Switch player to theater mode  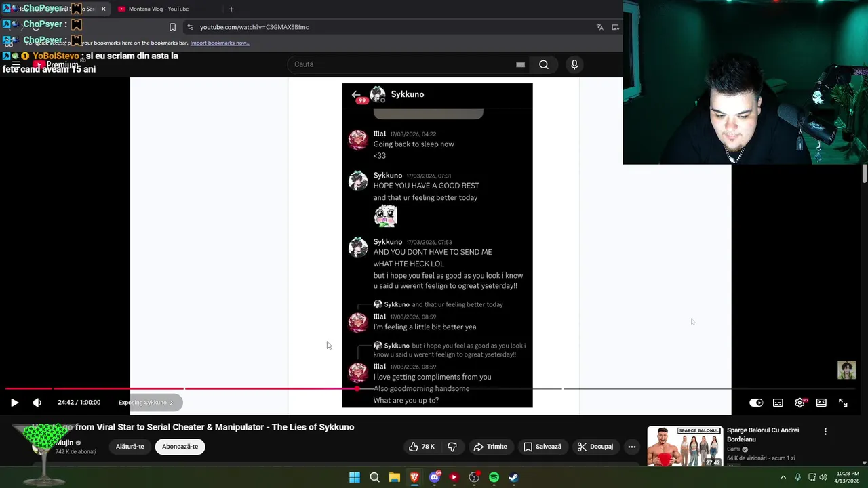pyautogui.click(x=821, y=403)
